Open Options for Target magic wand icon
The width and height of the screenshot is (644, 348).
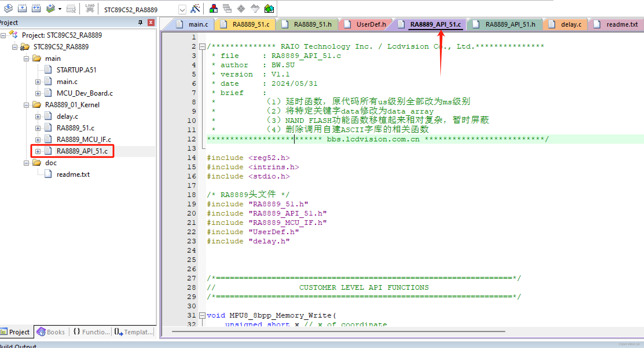pyautogui.click(x=195, y=9)
